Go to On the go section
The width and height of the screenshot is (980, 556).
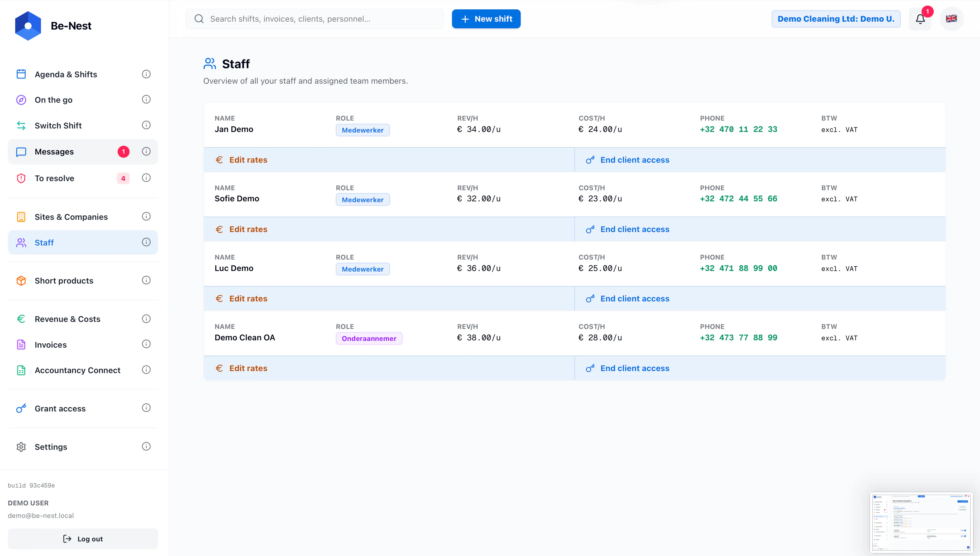coord(83,100)
